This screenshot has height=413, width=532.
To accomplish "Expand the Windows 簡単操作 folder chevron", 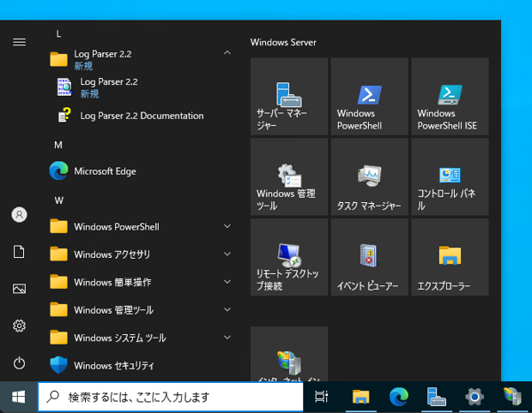I will click(x=227, y=282).
